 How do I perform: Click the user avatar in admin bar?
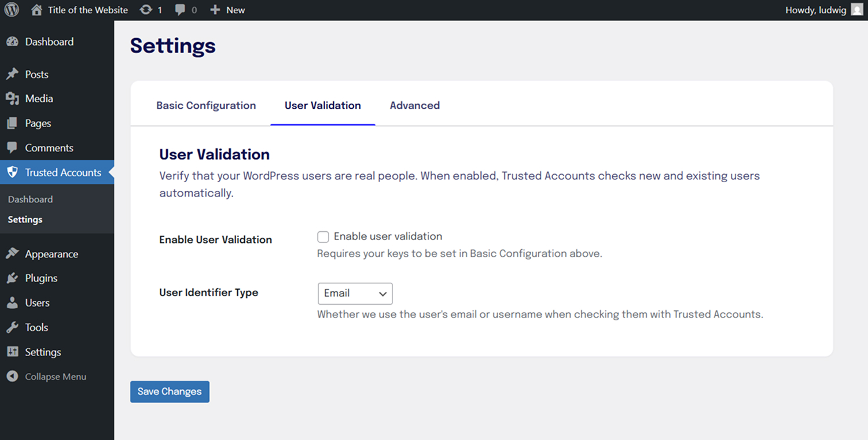pos(857,10)
